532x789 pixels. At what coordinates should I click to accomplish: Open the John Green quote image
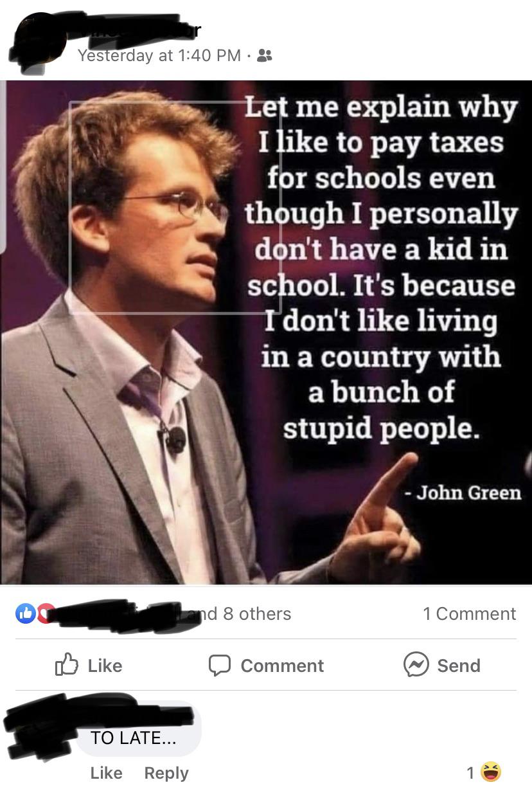point(266,332)
